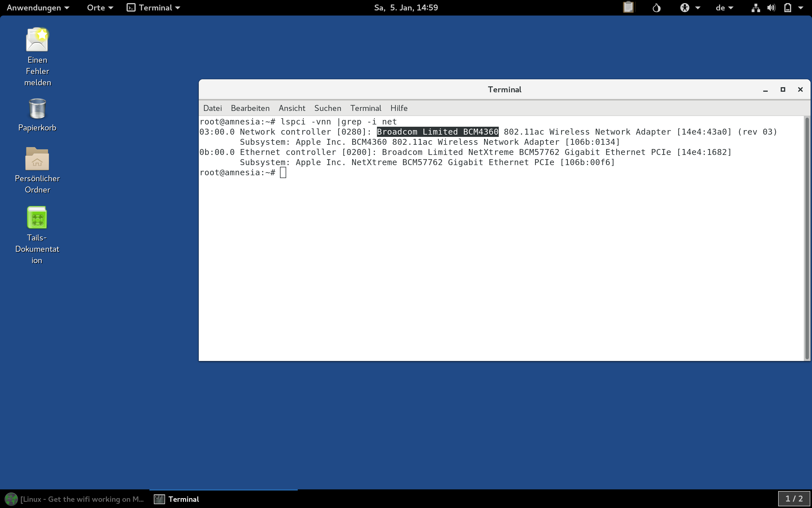Open the Datei menu
Image resolution: width=812 pixels, height=508 pixels.
(x=212, y=108)
